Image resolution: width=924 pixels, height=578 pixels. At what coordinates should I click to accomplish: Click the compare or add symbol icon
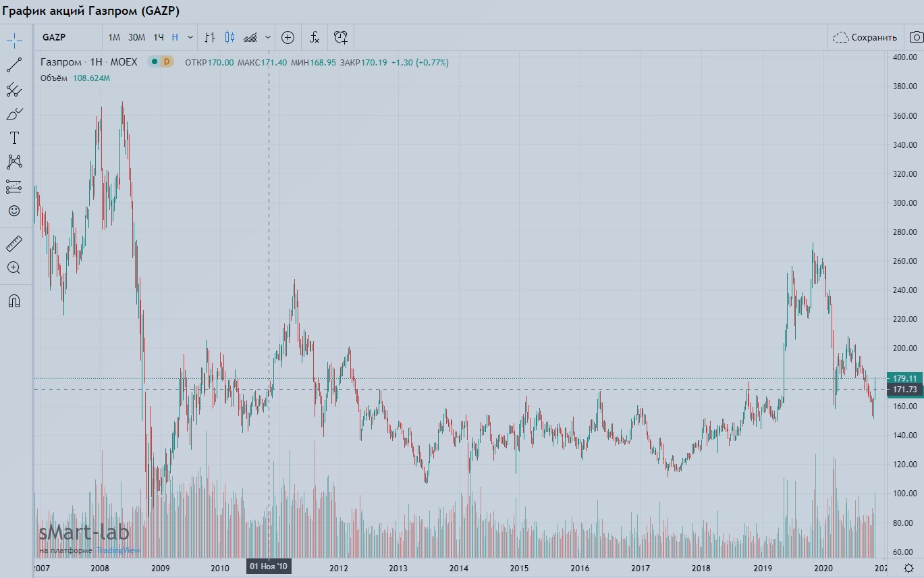click(x=288, y=37)
